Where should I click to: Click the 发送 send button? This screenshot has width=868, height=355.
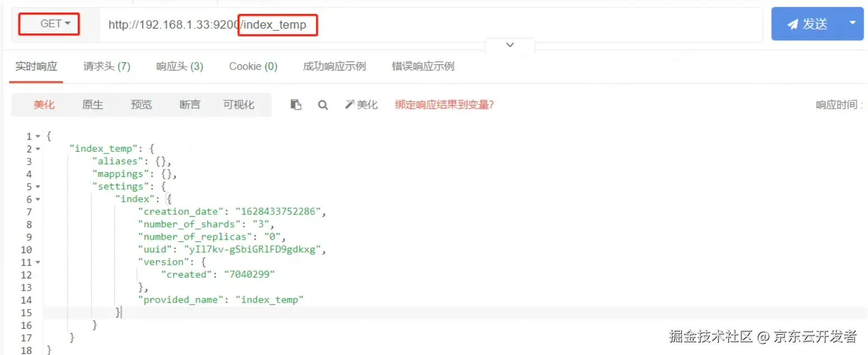[807, 24]
